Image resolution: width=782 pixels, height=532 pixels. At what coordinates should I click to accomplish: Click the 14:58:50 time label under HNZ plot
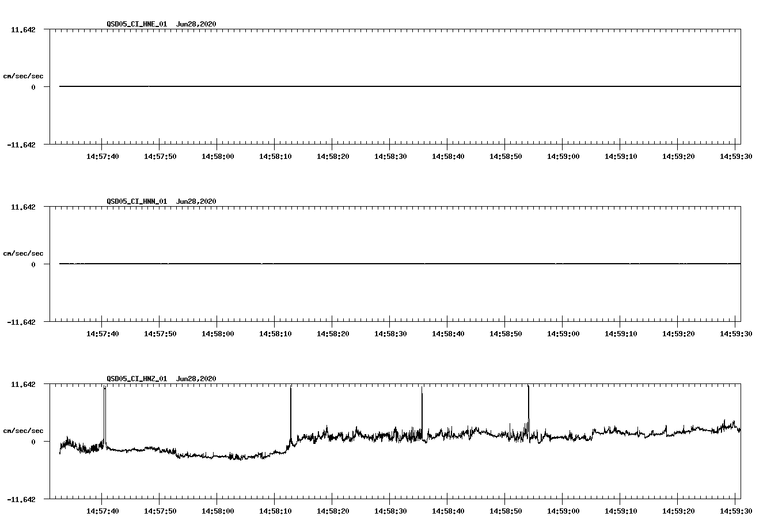click(506, 511)
